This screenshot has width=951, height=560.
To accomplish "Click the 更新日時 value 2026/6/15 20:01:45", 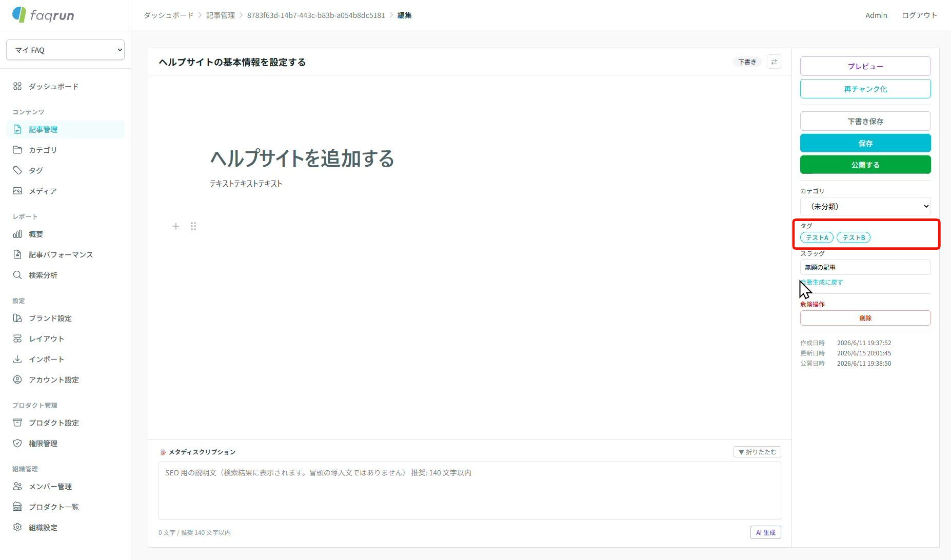I will point(864,353).
